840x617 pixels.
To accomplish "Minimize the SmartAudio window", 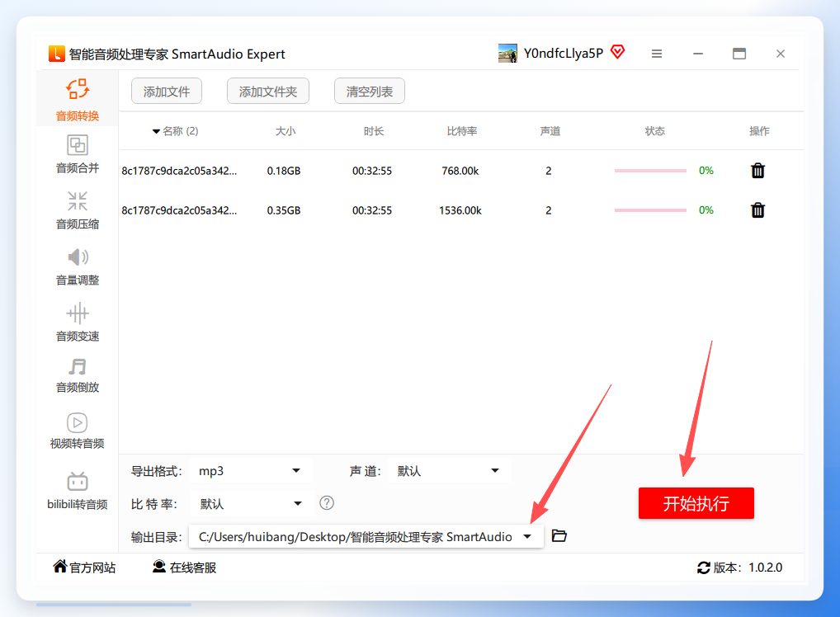I will 698,54.
